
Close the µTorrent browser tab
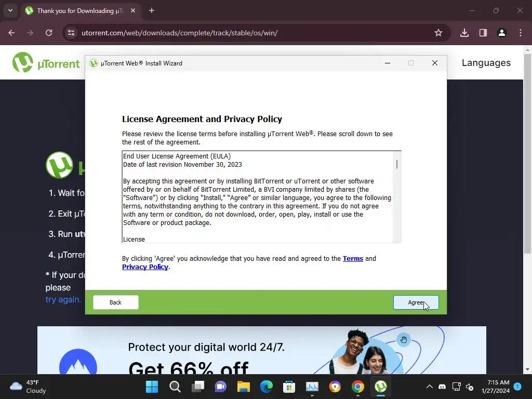point(133,11)
